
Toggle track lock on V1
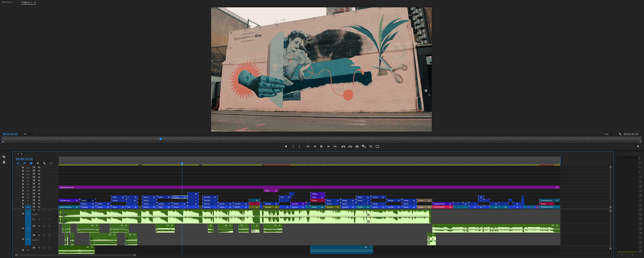23,207
